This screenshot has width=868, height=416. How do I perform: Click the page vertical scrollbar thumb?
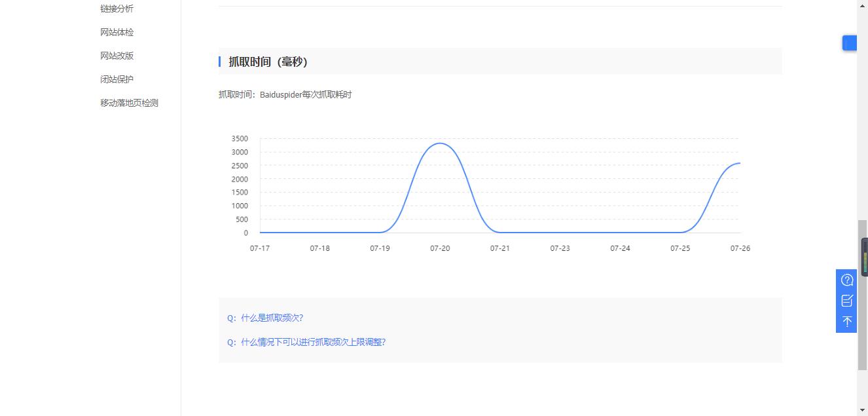[862, 295]
